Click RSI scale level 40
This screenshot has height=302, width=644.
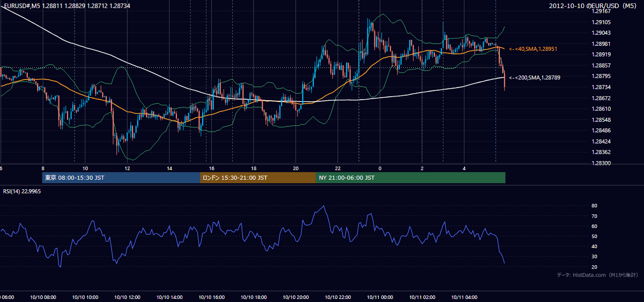pos(595,247)
